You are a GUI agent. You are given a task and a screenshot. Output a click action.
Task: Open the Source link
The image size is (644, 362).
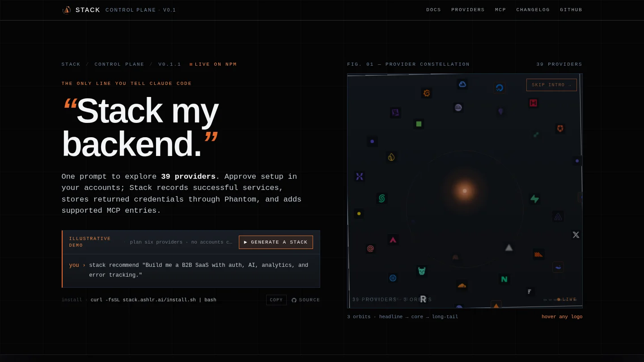[306, 300]
